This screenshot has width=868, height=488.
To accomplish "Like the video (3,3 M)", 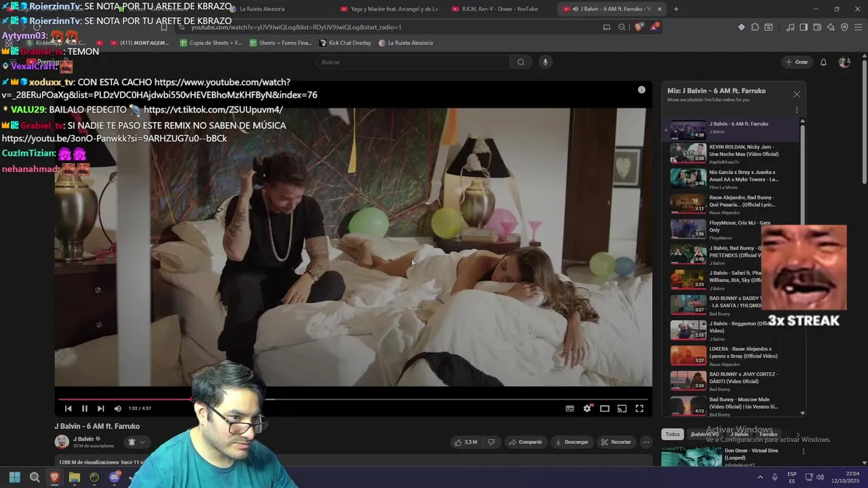I will 466,442.
